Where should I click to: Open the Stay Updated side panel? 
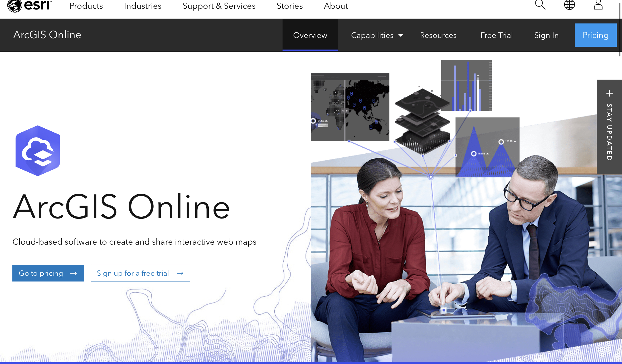coord(609,127)
